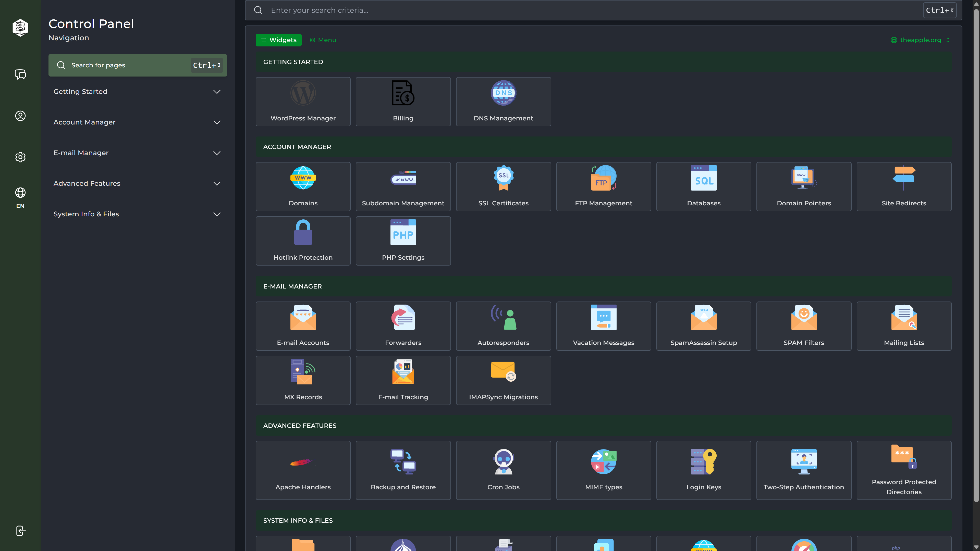Open SSL Certificates widget
The image size is (980, 551).
(503, 186)
